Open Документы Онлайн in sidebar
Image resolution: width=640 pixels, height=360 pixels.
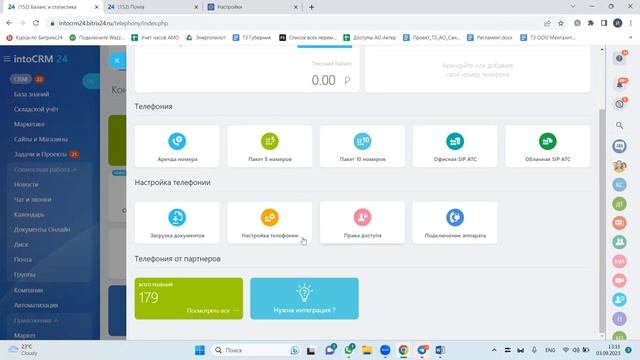(42, 230)
